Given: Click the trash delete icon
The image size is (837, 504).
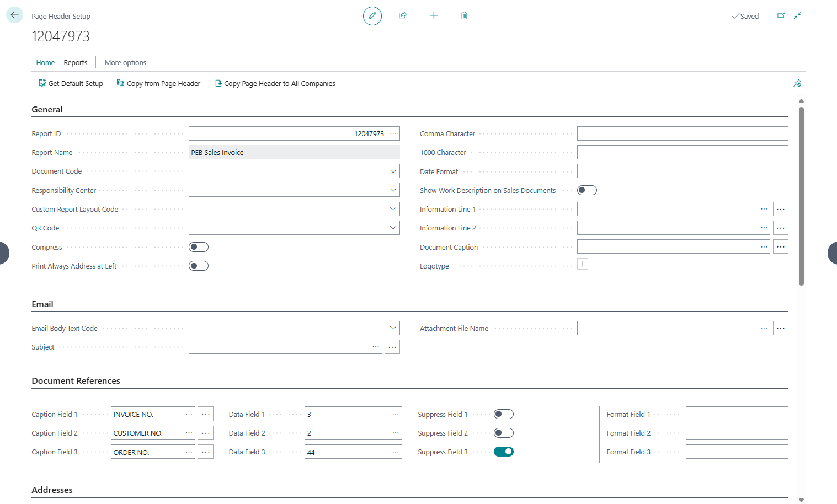Looking at the screenshot, I should [465, 15].
